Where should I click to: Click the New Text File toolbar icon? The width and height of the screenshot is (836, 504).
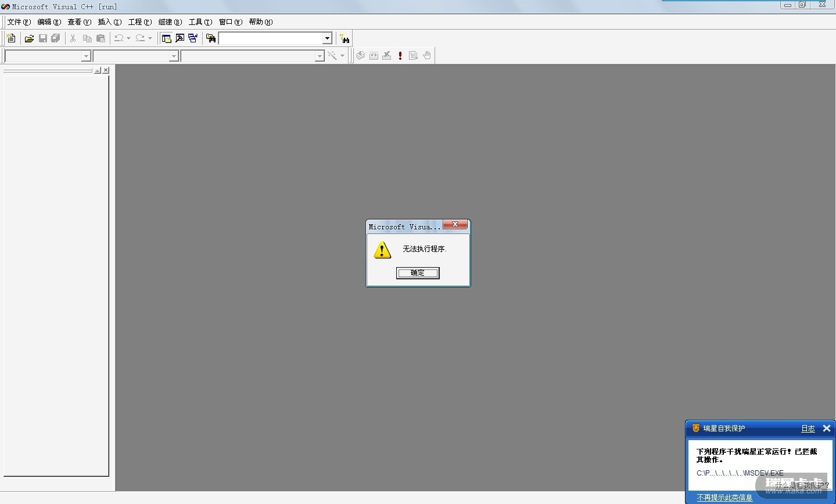pyautogui.click(x=11, y=38)
